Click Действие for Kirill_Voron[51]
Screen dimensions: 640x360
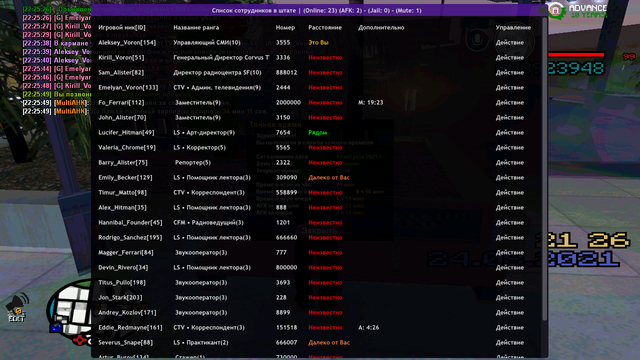point(509,58)
